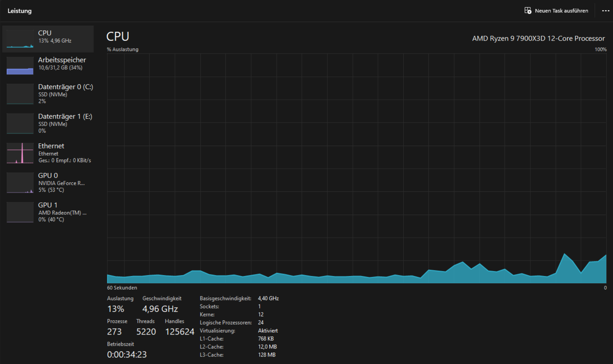Select the Ethernet network graph thumbnail
This screenshot has height=364, width=613.
tap(20, 153)
